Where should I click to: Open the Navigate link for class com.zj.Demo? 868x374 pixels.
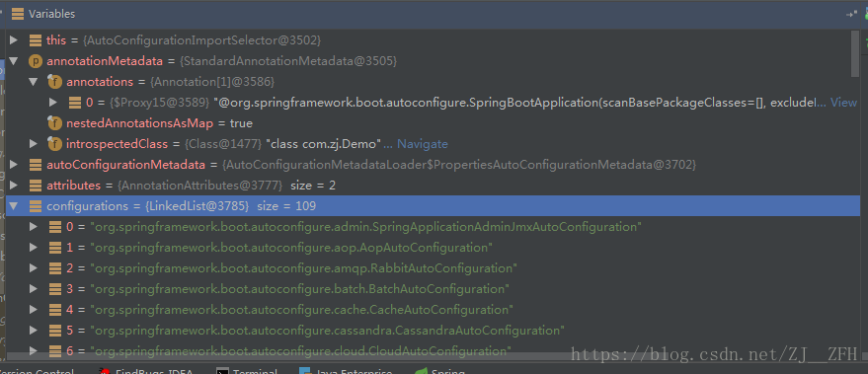tap(423, 144)
